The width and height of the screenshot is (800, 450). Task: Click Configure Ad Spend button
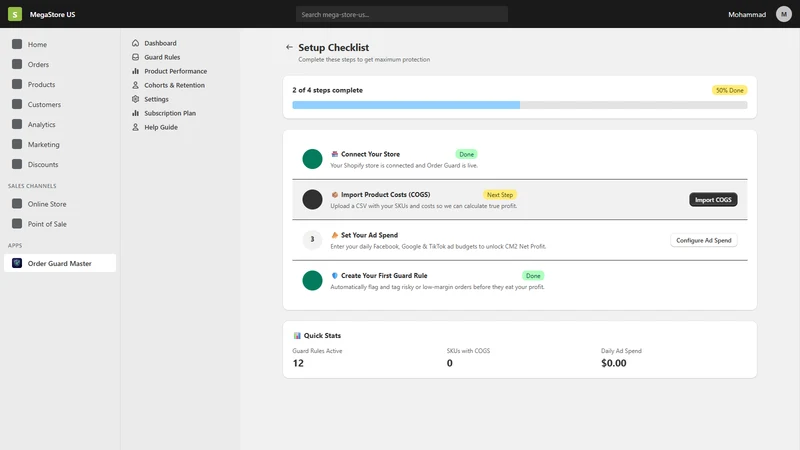point(704,240)
